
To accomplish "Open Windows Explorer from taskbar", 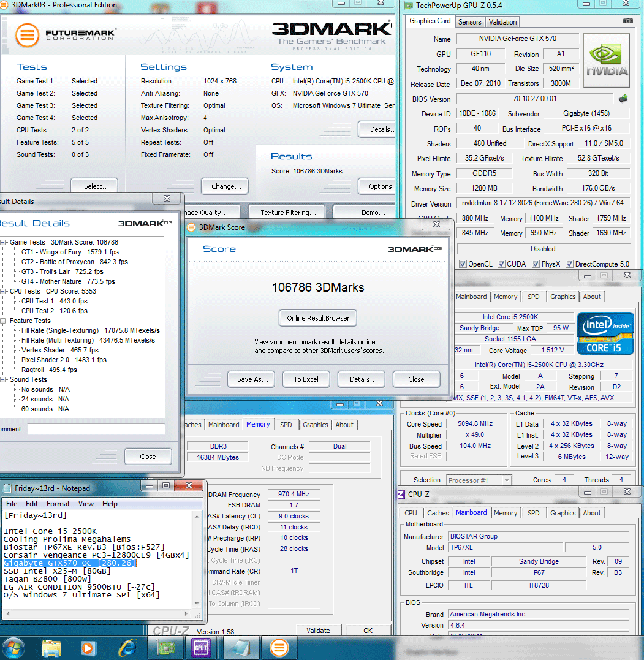I will click(x=51, y=648).
